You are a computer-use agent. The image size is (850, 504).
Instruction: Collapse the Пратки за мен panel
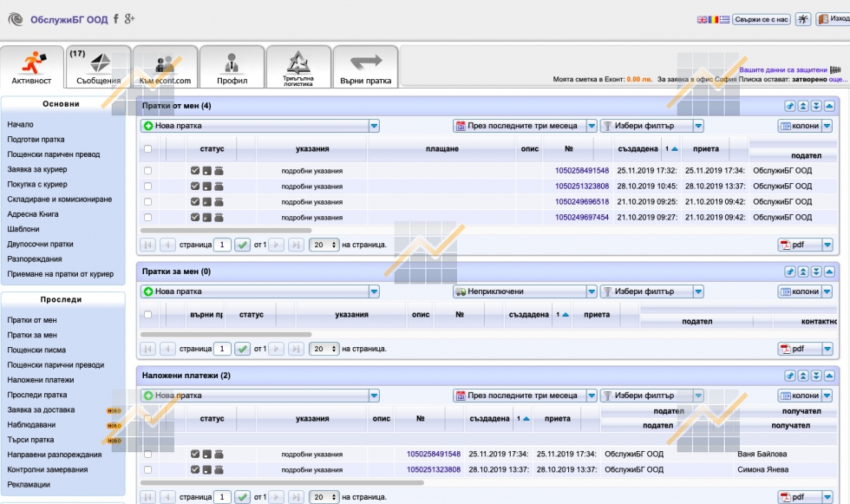point(829,272)
